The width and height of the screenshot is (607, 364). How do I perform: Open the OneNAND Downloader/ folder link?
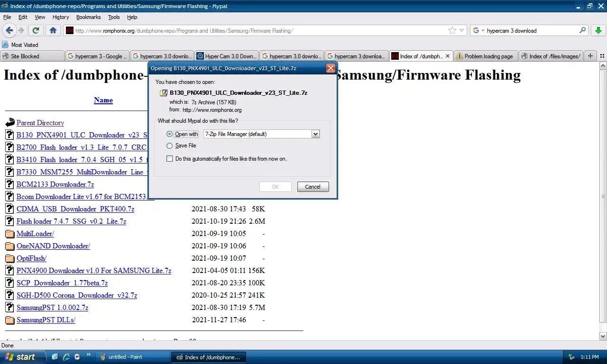53,246
